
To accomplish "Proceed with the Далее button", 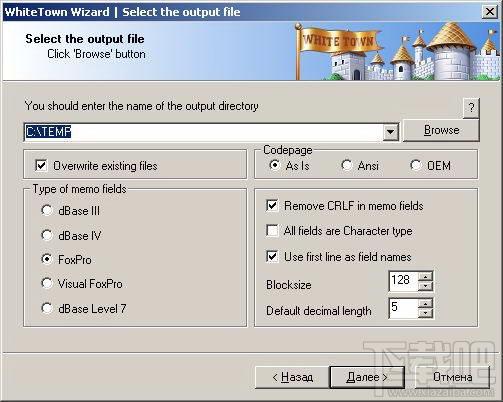I will (367, 377).
